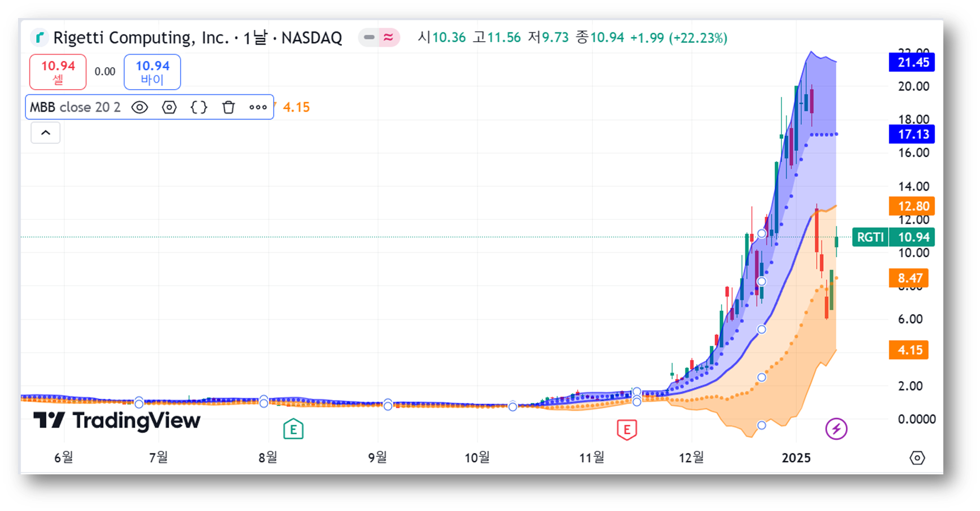The height and width of the screenshot is (511, 980).
Task: Click the red 10.94 sell button
Action: [58, 72]
